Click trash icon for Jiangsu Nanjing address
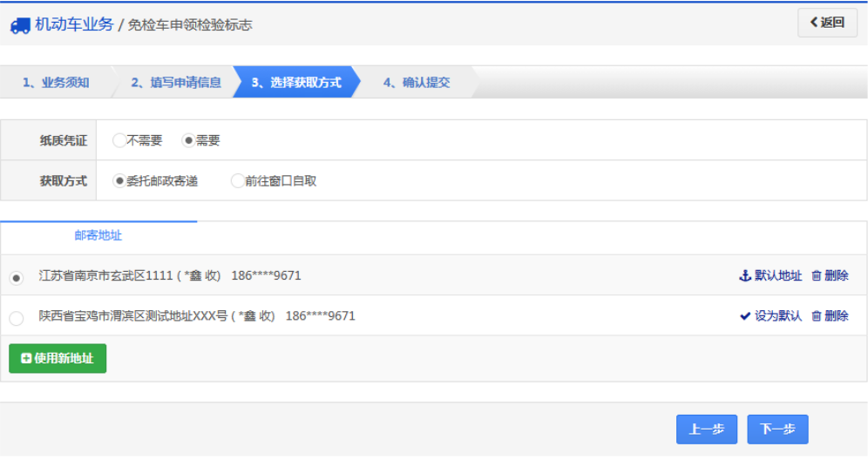 817,275
